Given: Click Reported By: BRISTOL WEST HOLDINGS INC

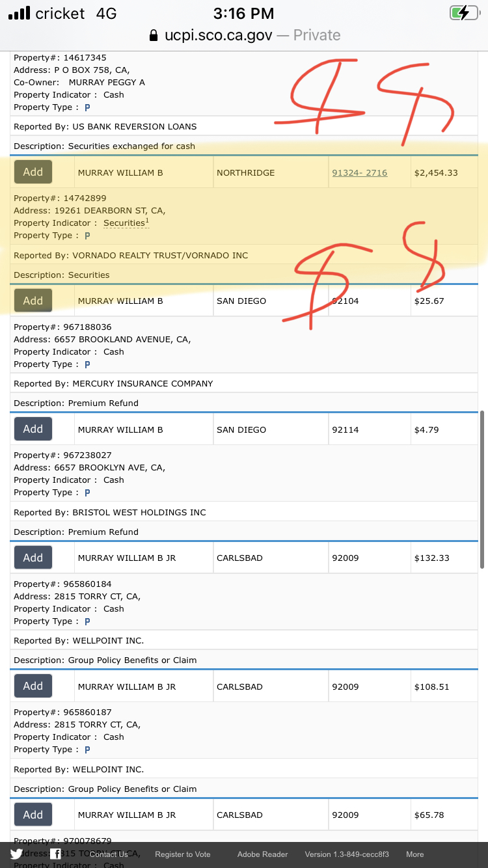Looking at the screenshot, I should click(110, 512).
